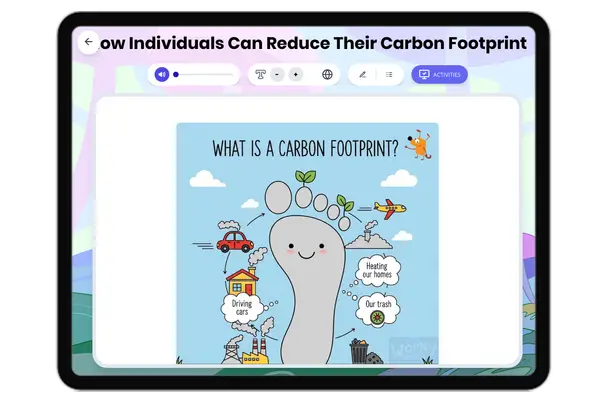Screen dimensions: 600x400
Task: Go back using the left arrow button
Action: (88, 42)
